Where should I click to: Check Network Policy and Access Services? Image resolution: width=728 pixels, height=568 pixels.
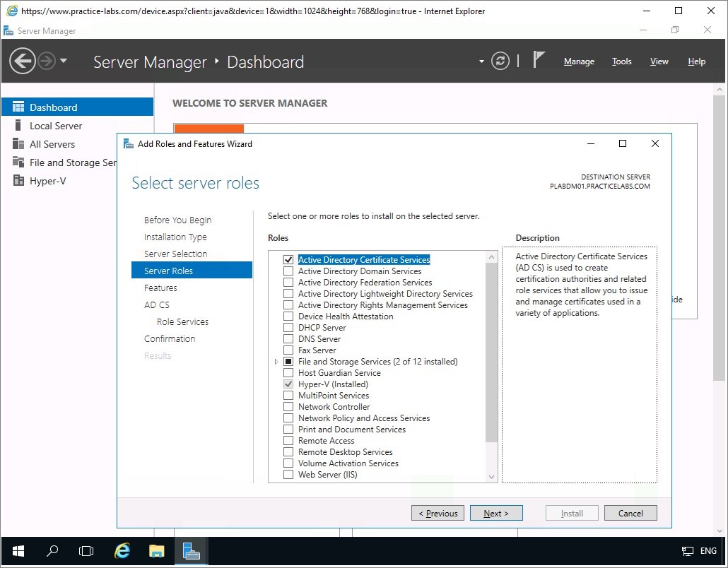coord(288,418)
